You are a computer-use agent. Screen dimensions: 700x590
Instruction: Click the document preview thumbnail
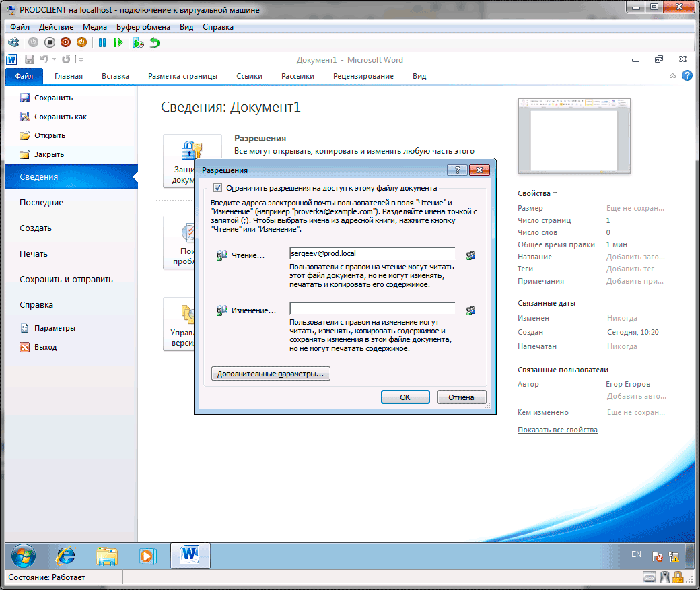click(574, 136)
